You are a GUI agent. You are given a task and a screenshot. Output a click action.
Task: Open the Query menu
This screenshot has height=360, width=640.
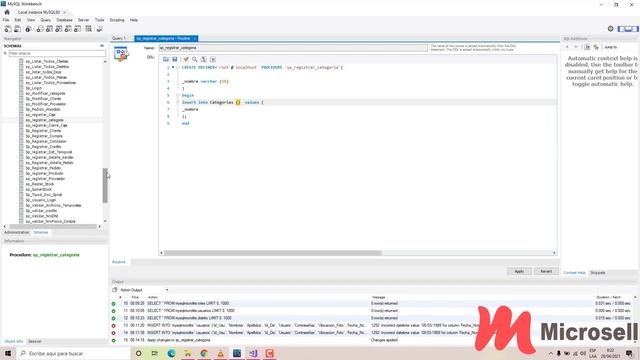tap(45, 20)
